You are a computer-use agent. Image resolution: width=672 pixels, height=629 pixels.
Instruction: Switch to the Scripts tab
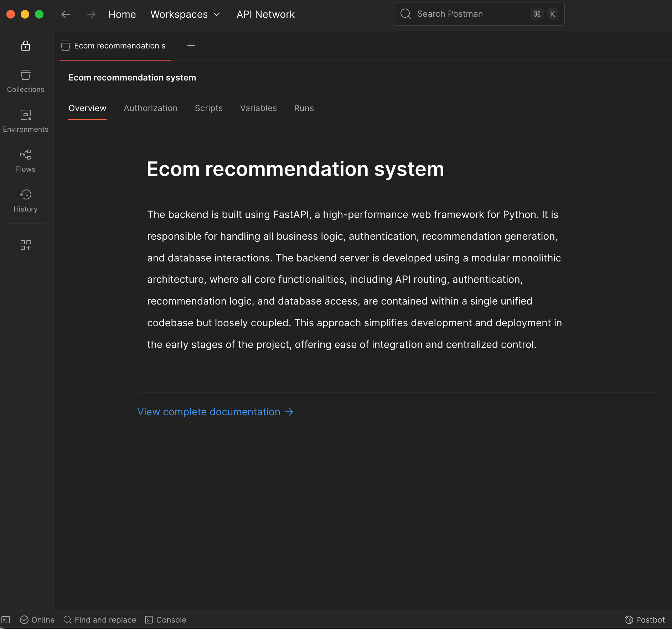tap(209, 108)
